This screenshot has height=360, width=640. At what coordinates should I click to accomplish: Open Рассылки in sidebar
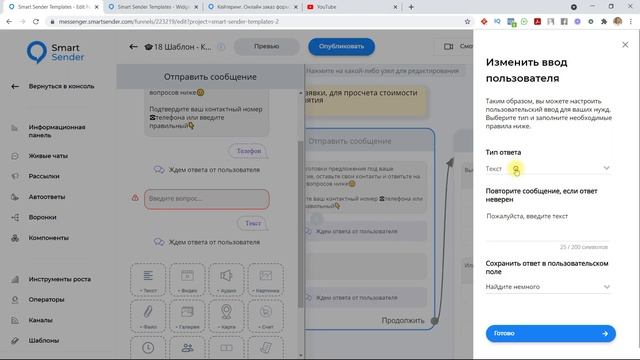44,176
